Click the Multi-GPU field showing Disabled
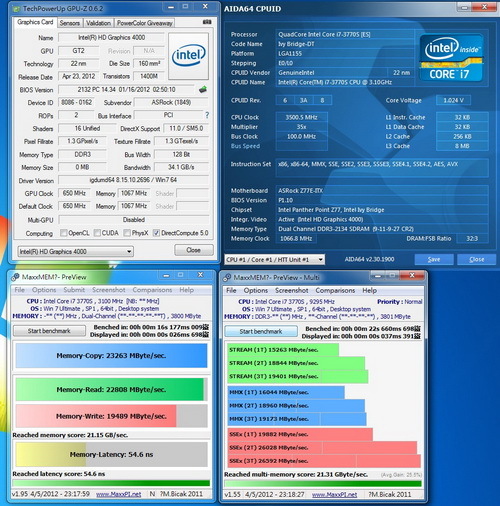Screen dimensions: 500x506 tap(133, 220)
